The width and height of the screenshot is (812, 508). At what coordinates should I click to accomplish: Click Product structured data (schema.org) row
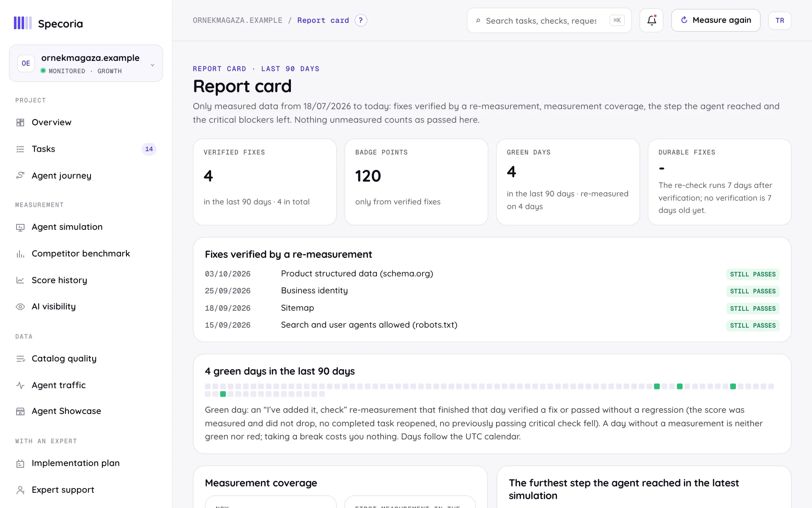click(492, 274)
